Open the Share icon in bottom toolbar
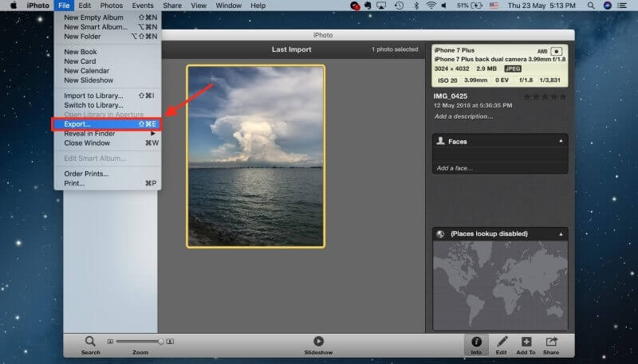The image size is (638, 364). point(551,346)
